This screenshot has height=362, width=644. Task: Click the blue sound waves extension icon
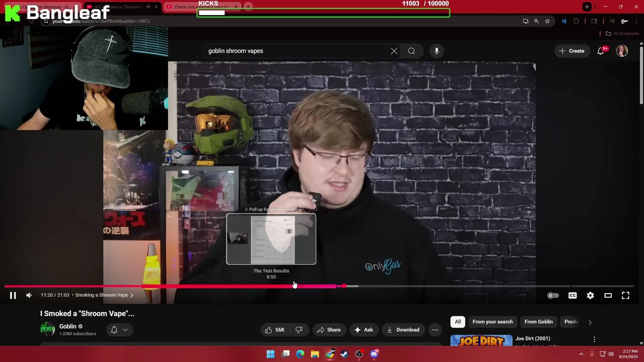pos(564,21)
